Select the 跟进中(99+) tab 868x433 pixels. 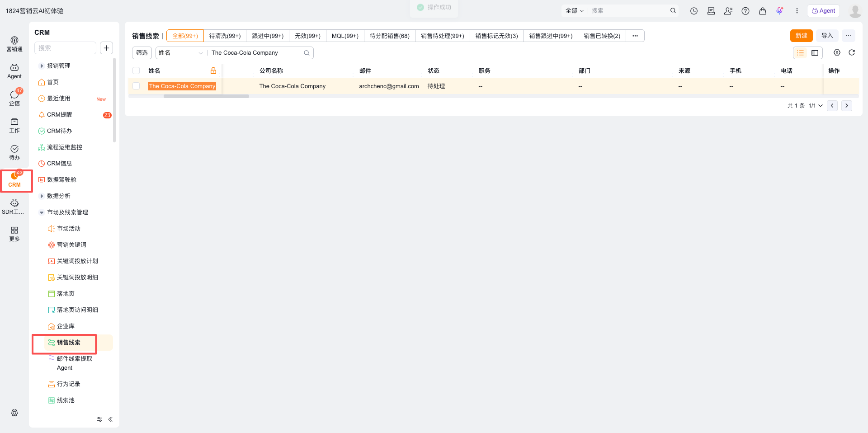[x=268, y=36]
